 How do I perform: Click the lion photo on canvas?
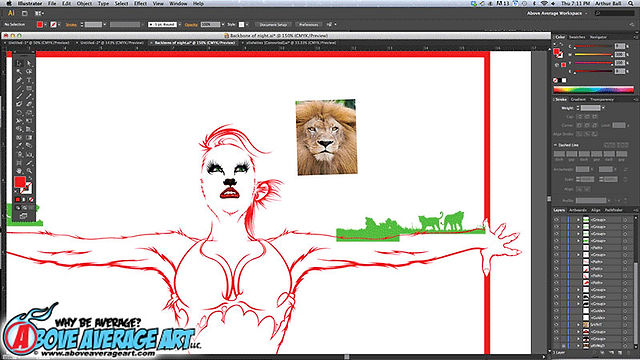pyautogui.click(x=326, y=137)
